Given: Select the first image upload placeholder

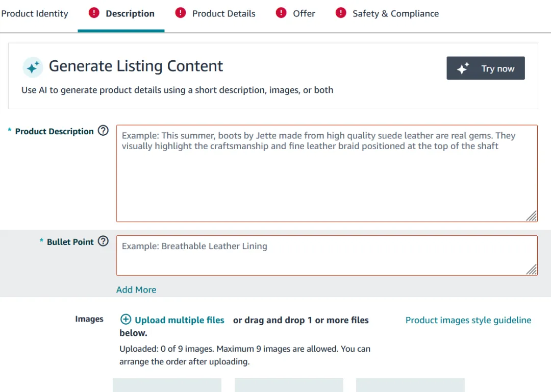Looking at the screenshot, I should coord(167,385).
